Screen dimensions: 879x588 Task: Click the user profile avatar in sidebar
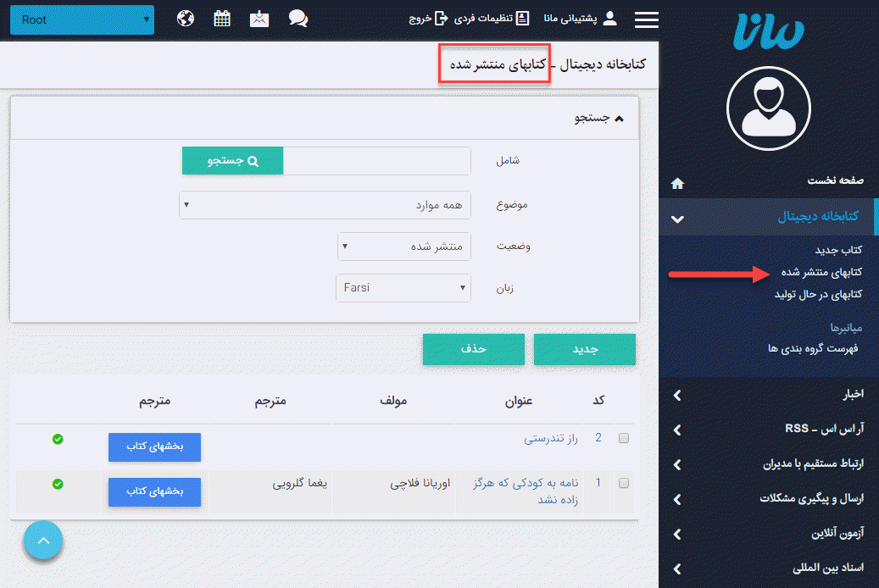pyautogui.click(x=768, y=108)
